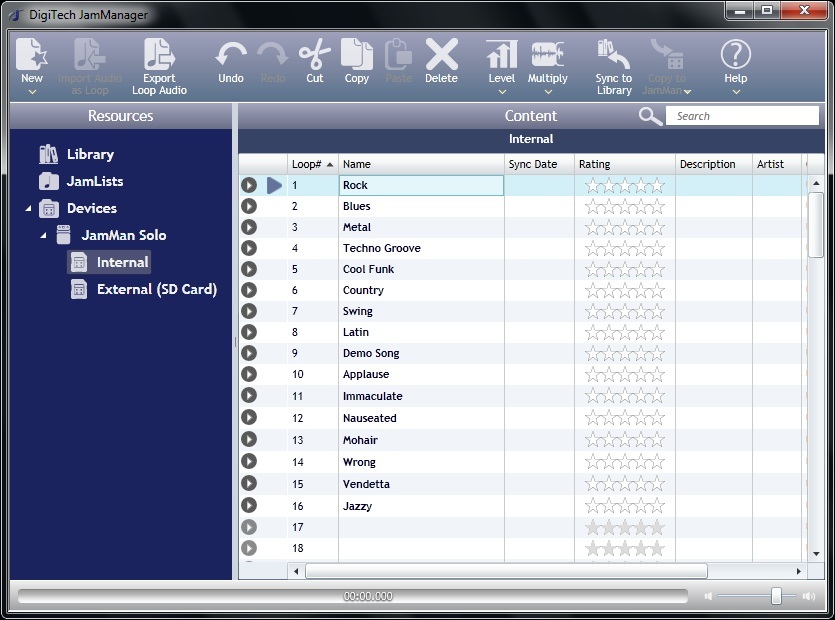Set five-star rating for Blues

658,206
